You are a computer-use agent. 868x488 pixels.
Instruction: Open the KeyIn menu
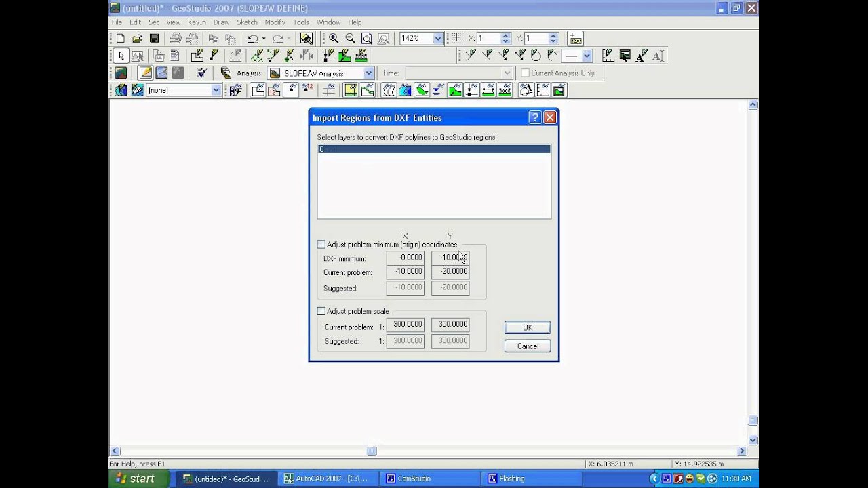pyautogui.click(x=197, y=22)
